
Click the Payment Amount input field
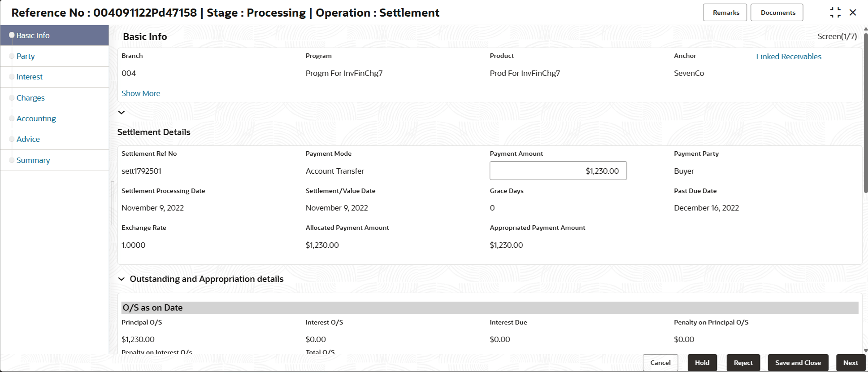(x=558, y=171)
